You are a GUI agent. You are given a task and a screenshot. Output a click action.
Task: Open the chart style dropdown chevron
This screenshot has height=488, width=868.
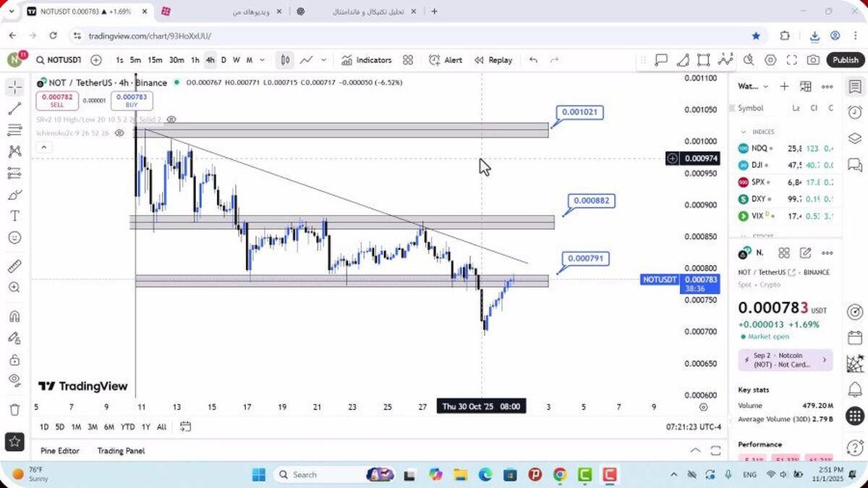click(323, 60)
